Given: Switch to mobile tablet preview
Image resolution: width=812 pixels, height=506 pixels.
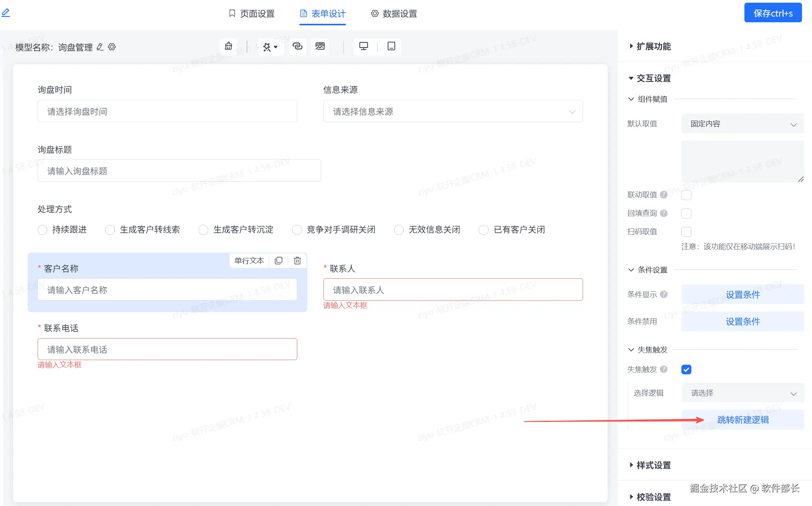Looking at the screenshot, I should 391,46.
